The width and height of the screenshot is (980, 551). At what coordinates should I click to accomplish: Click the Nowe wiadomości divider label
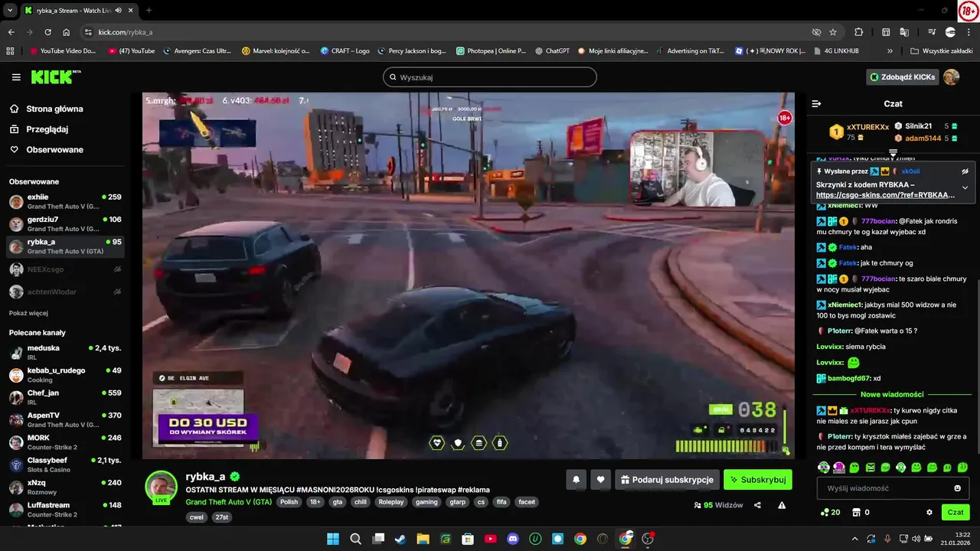(892, 394)
